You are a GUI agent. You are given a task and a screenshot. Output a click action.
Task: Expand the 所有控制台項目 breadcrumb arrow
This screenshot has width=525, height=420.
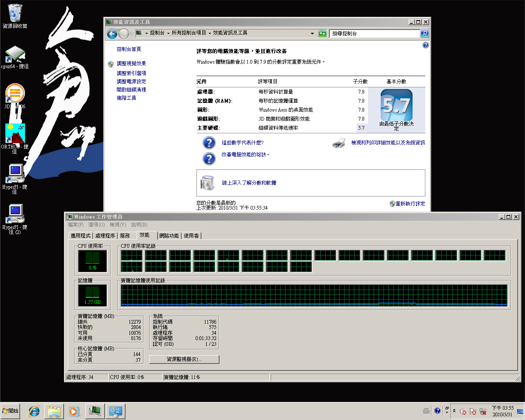click(210, 33)
